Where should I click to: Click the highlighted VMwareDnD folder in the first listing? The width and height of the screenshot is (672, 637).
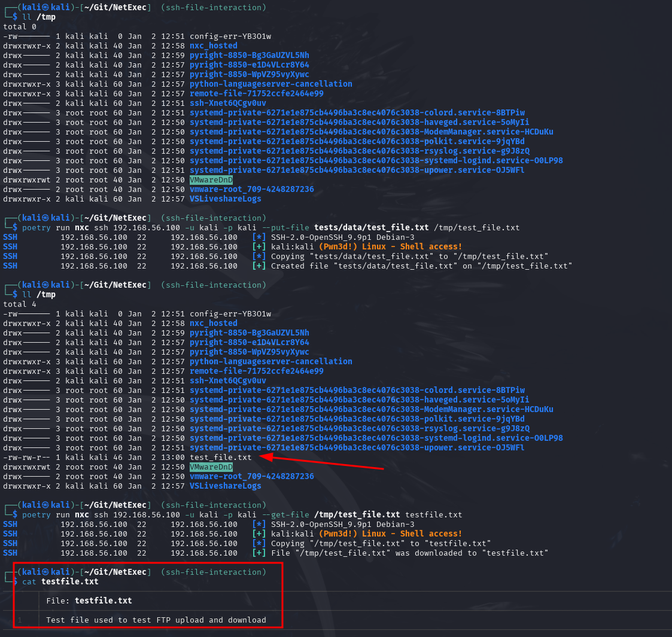pos(211,179)
